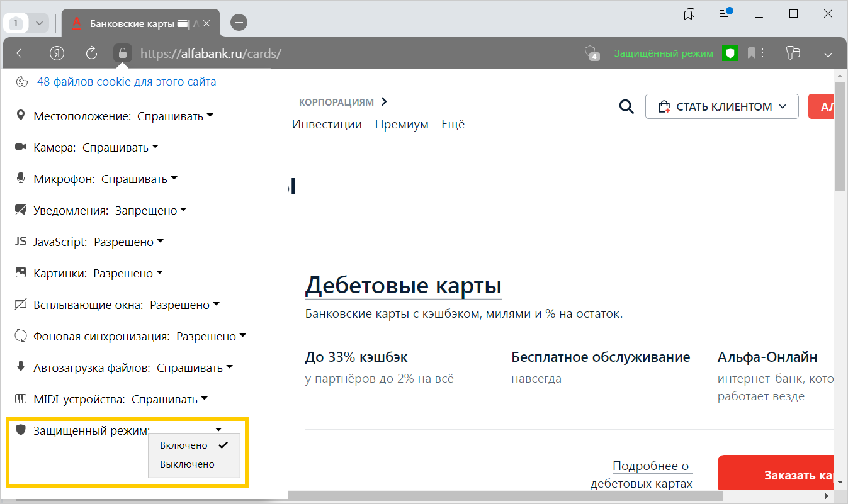Screen dimensions: 848x504
Task: Click the padlock site info icon
Action: click(123, 53)
